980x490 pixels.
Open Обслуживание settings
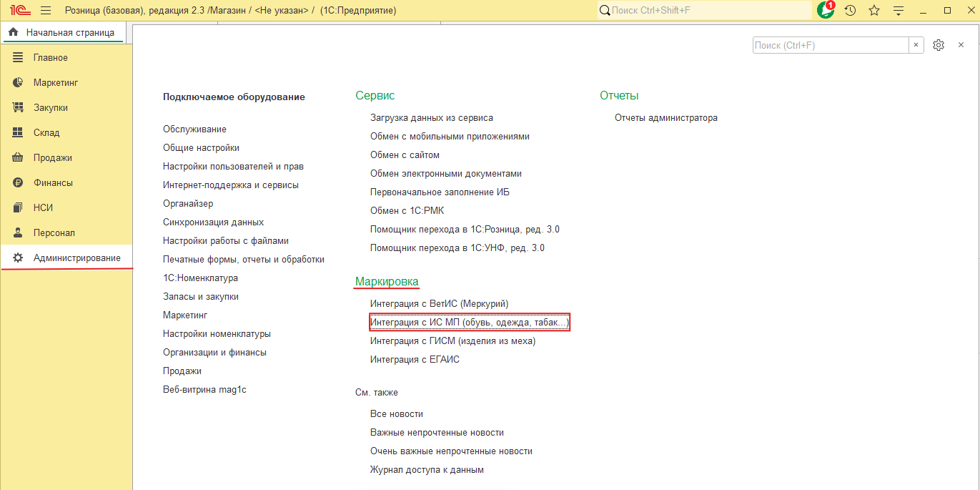194,129
